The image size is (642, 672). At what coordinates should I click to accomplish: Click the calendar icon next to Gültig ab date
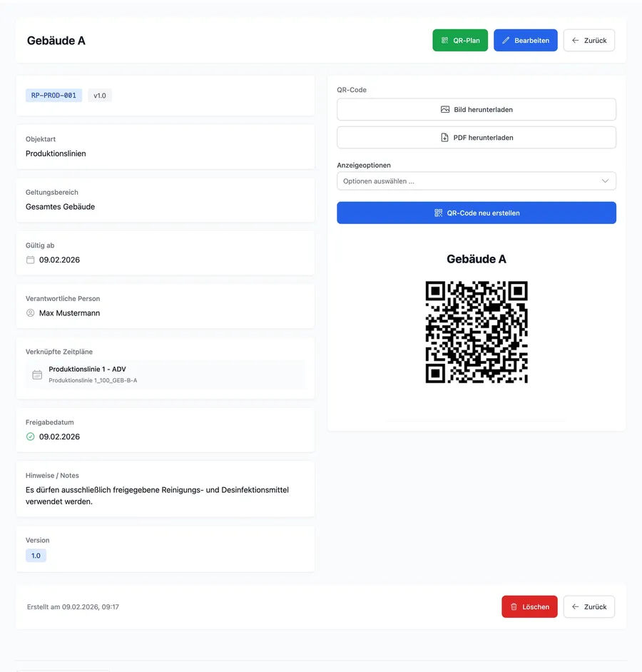(31, 260)
